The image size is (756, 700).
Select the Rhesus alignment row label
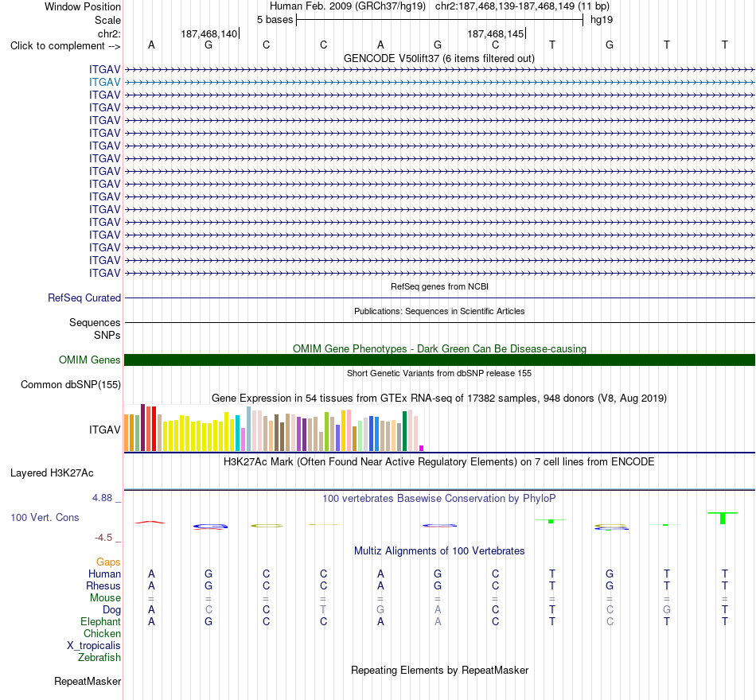click(x=103, y=585)
